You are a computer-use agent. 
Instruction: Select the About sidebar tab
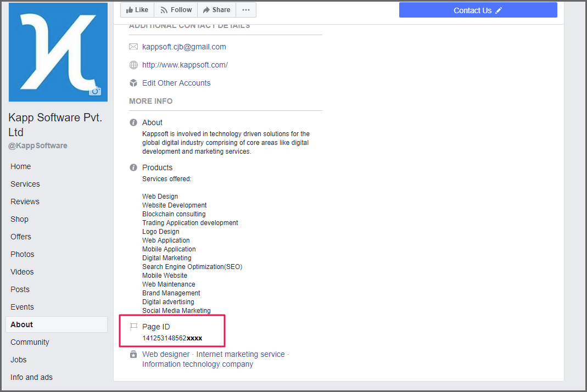(57, 324)
